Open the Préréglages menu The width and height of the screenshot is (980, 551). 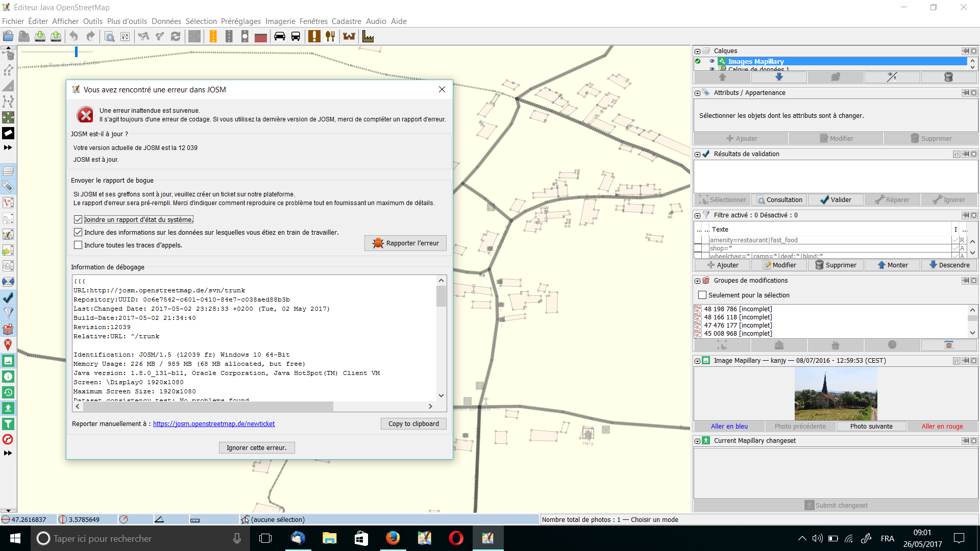coord(240,21)
